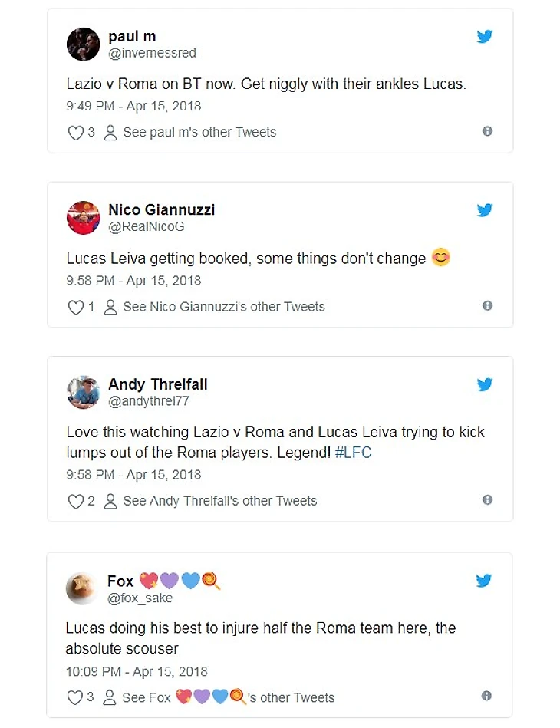Viewport: 560px width, 728px height.
Task: Open paul m's profile avatar
Action: pyautogui.click(x=84, y=44)
